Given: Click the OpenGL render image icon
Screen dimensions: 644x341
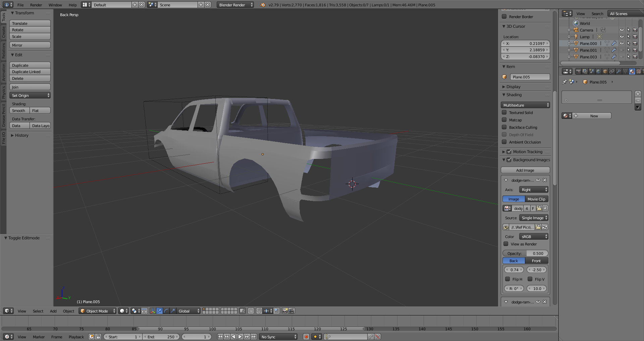Looking at the screenshot, I should click(x=285, y=311).
